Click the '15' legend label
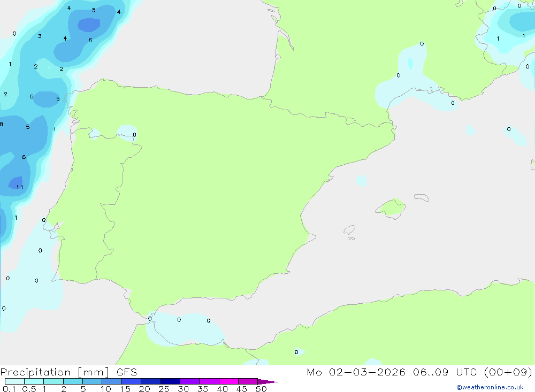 (x=125, y=389)
